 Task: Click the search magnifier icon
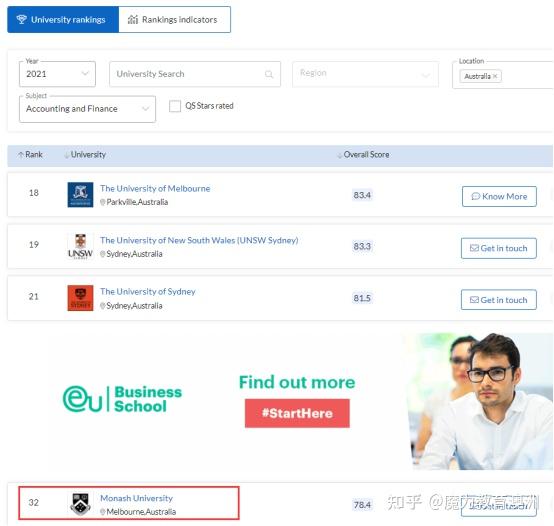(x=269, y=74)
